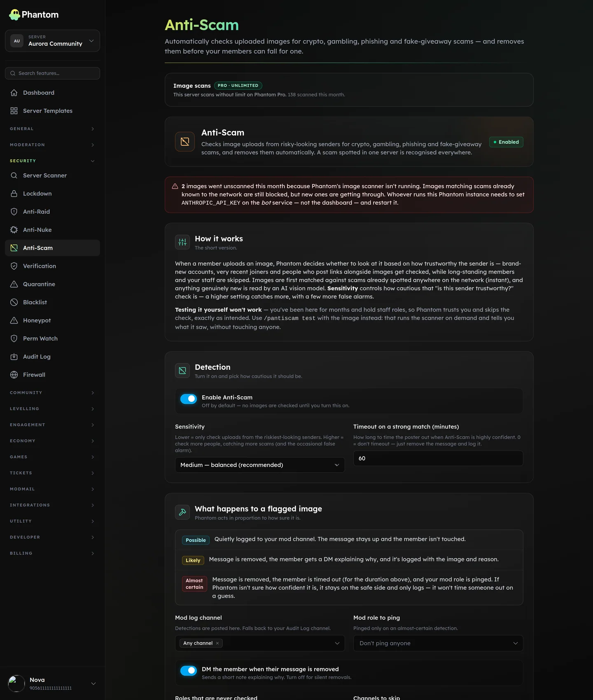593x700 pixels.
Task: Open the Dashboard page
Action: (x=52, y=93)
